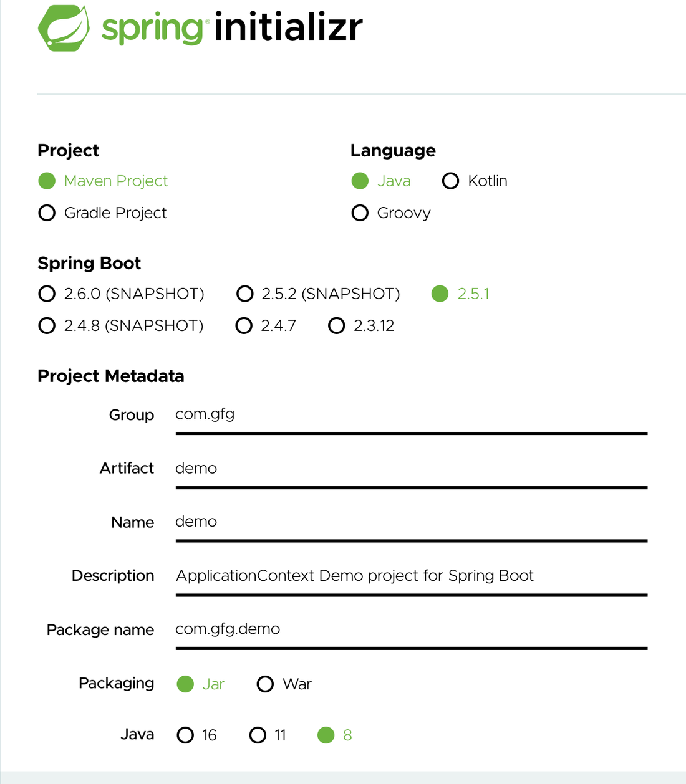Image resolution: width=686 pixels, height=784 pixels.
Task: Click into the Name field
Action: (x=410, y=522)
